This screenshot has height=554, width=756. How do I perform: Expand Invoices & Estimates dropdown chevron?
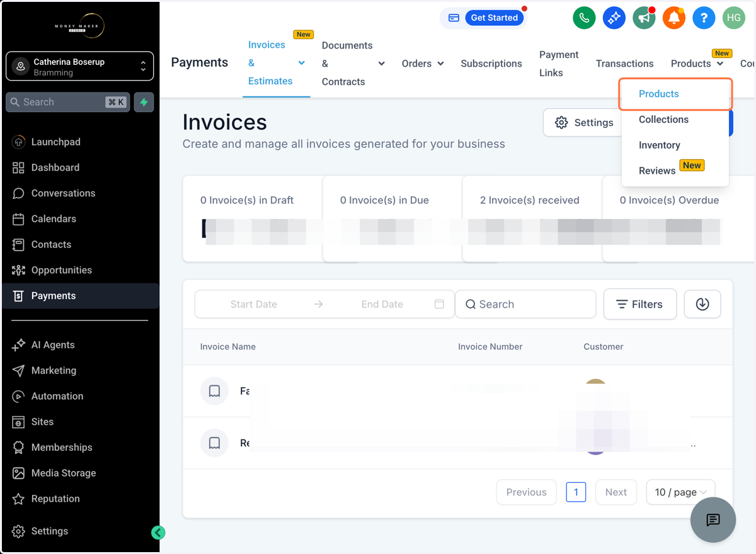coord(301,63)
